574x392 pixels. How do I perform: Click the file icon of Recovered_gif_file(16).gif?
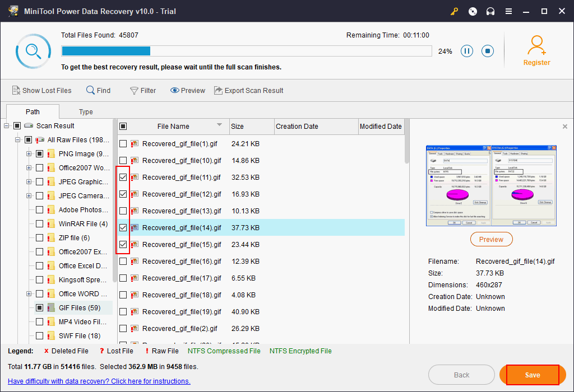pos(135,262)
